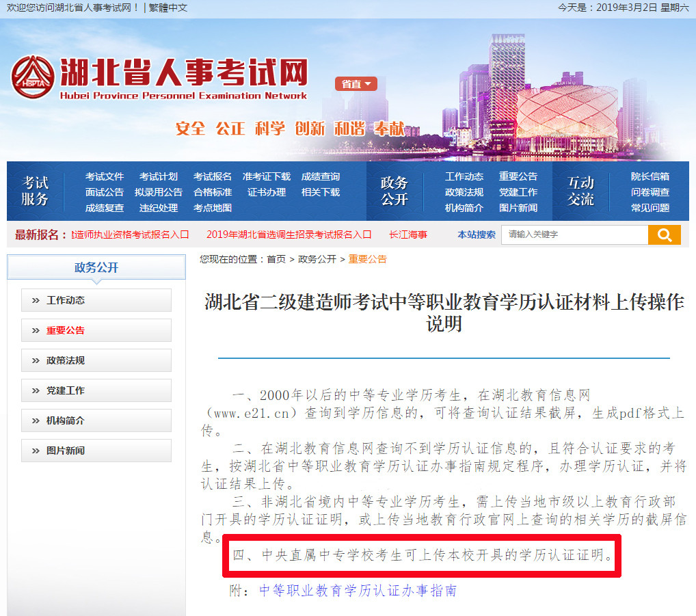Open 考试报名 menu item

point(212,176)
